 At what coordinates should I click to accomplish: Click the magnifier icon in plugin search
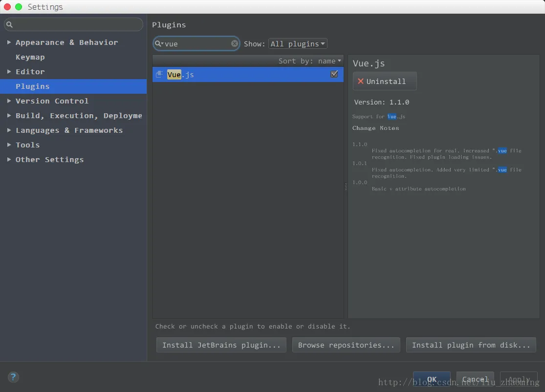159,43
